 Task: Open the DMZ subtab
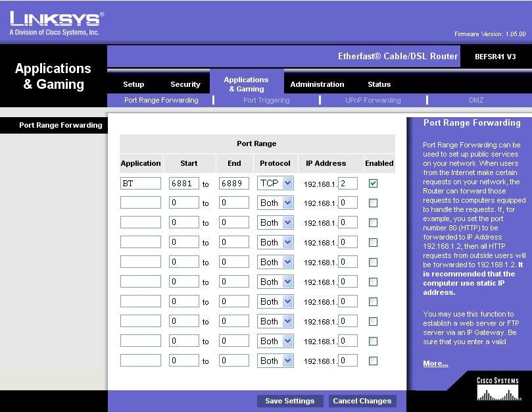pos(476,100)
